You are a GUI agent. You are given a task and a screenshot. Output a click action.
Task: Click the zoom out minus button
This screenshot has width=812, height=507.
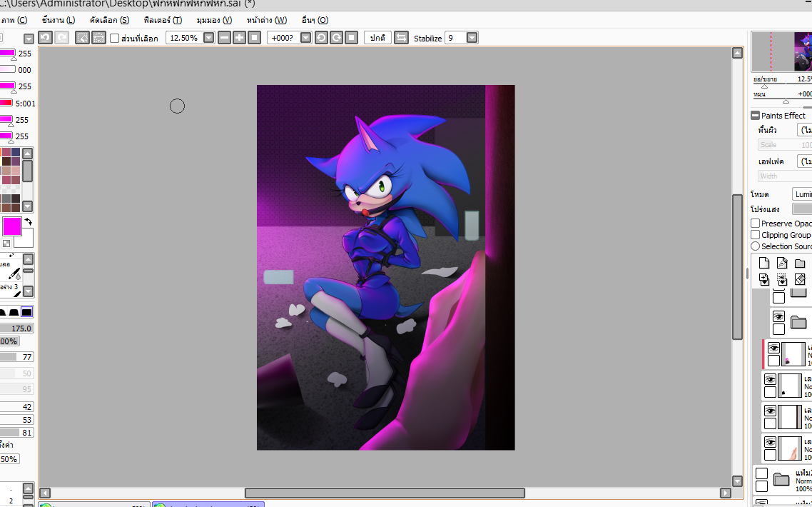pos(224,38)
